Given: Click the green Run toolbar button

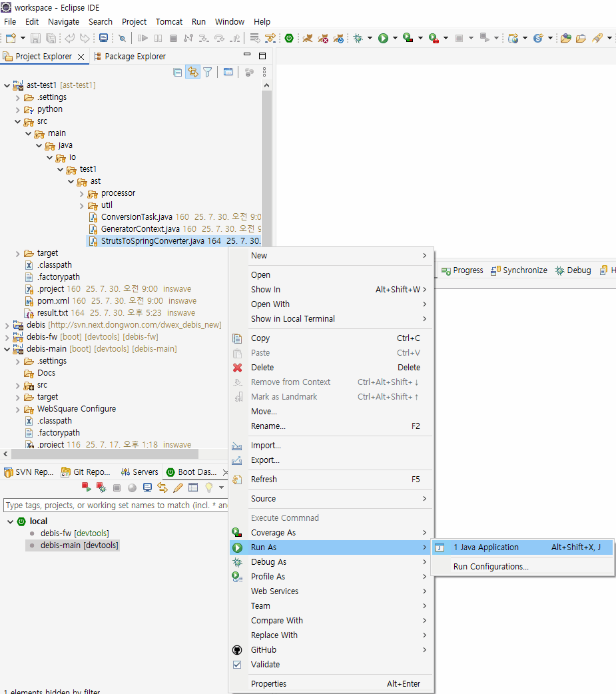Looking at the screenshot, I should click(x=383, y=39).
